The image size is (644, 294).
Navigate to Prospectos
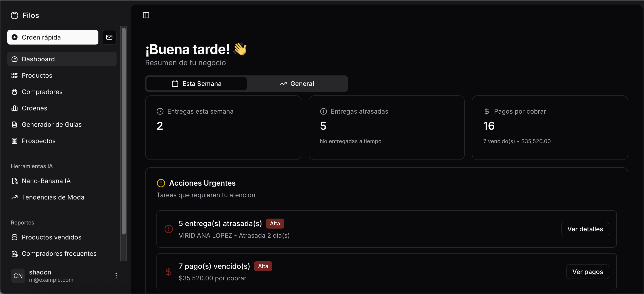point(39,141)
